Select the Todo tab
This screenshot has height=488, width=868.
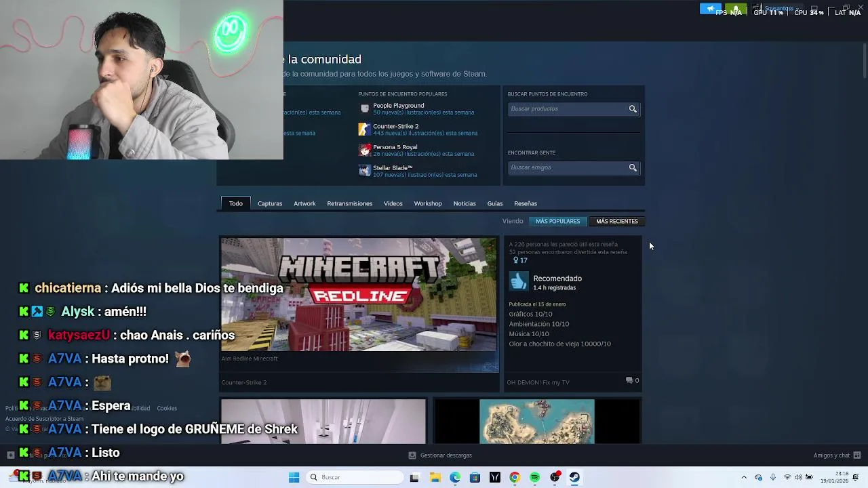236,203
